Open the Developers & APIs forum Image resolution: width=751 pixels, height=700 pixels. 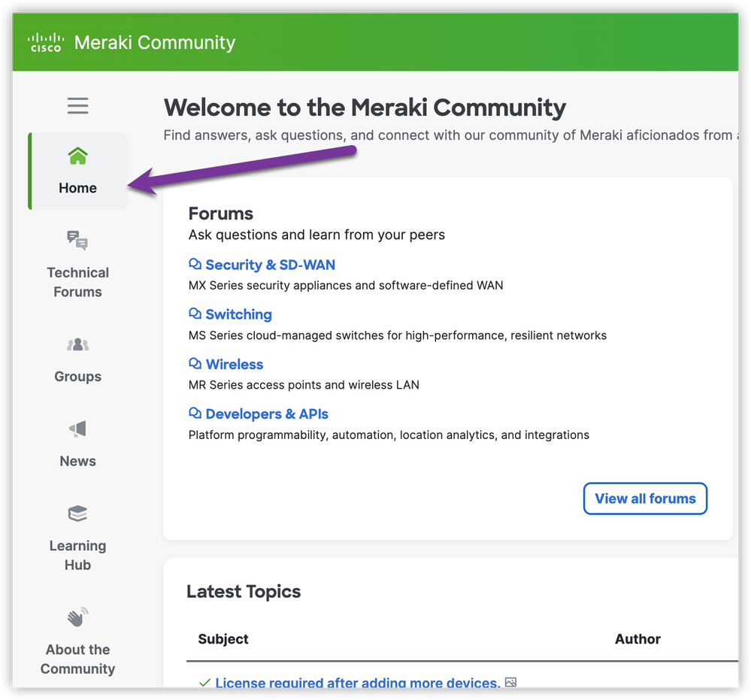tap(267, 414)
